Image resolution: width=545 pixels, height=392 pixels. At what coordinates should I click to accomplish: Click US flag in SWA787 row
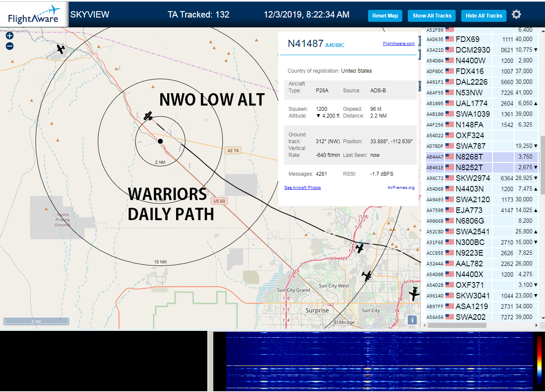click(449, 146)
